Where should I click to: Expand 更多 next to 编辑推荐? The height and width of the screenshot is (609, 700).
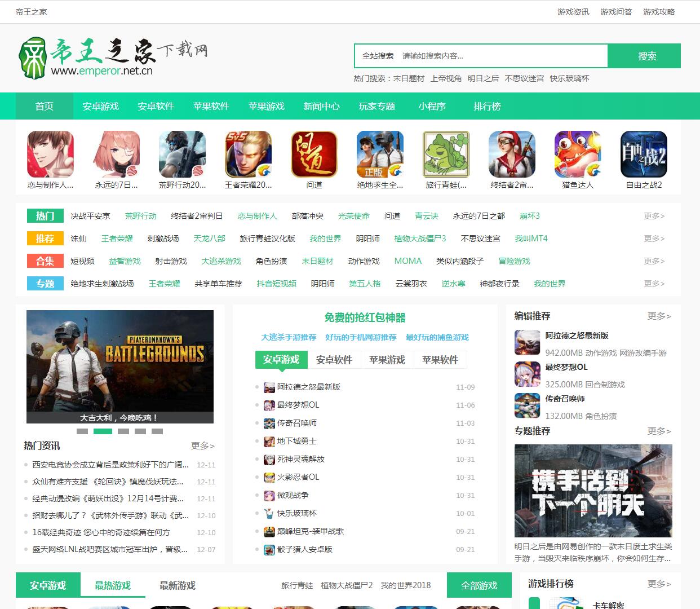coord(659,316)
